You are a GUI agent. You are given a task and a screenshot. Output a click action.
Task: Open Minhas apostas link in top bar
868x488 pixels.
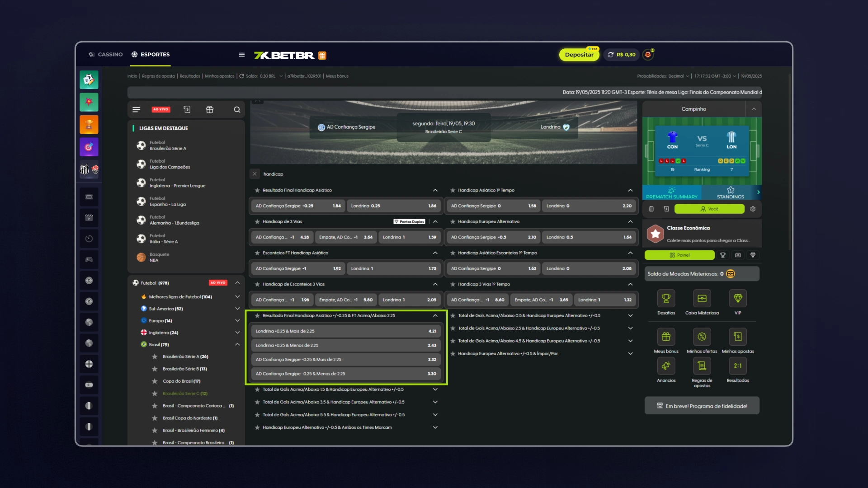click(x=220, y=76)
